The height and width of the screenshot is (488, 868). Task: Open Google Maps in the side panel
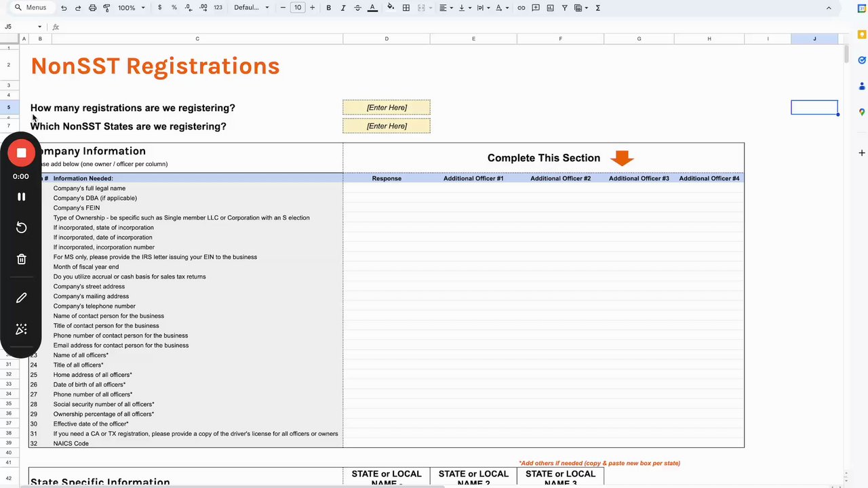[862, 113]
